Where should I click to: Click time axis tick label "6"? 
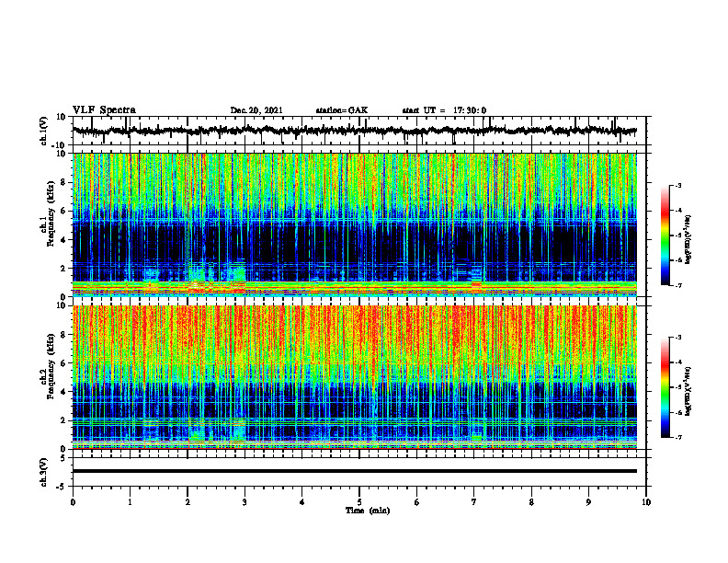(x=417, y=502)
